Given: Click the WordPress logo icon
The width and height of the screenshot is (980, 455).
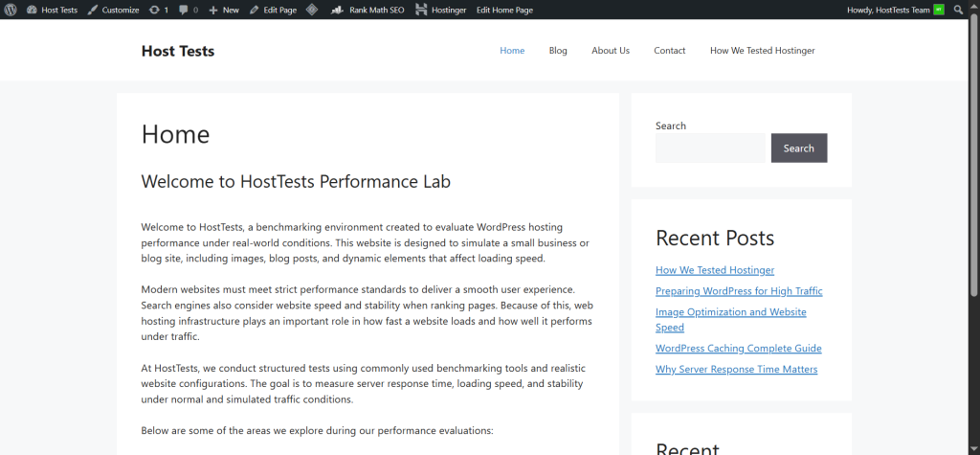Looking at the screenshot, I should (11, 10).
